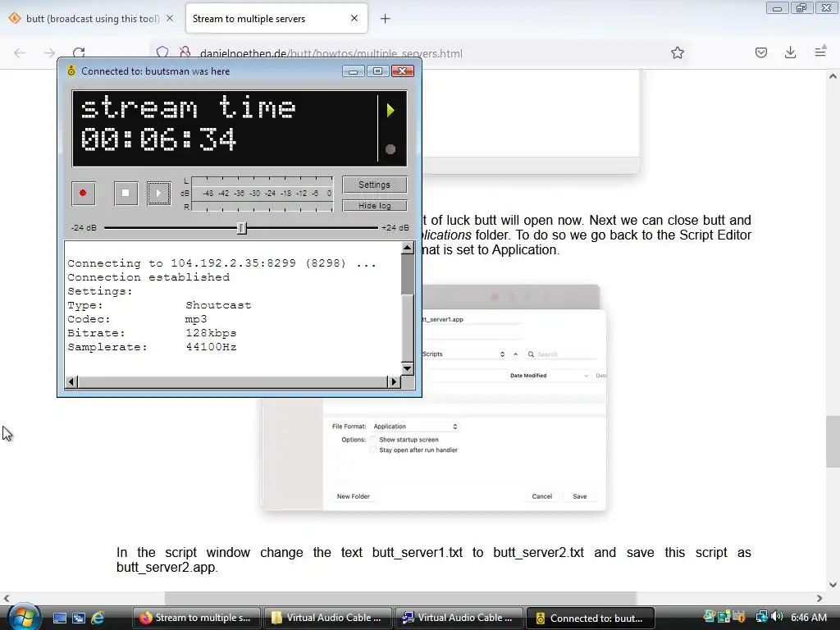Click the log's up scroll arrow
Image resolution: width=840 pixels, height=630 pixels.
pyautogui.click(x=408, y=248)
